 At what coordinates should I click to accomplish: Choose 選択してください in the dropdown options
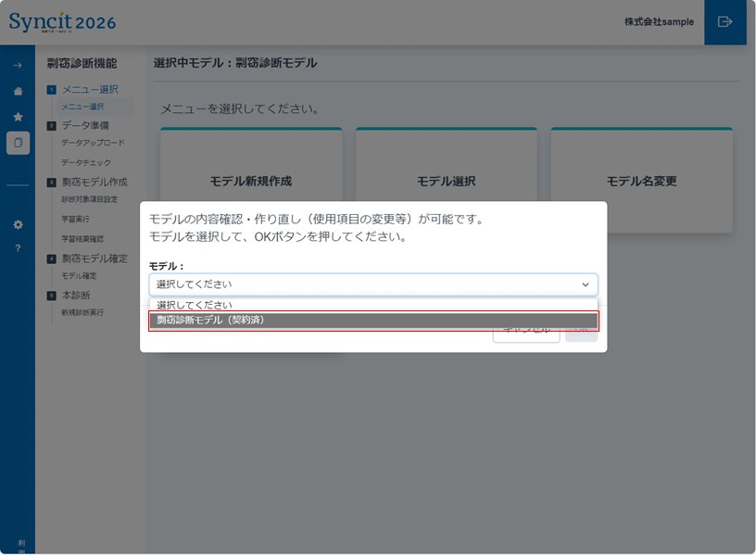(x=372, y=303)
